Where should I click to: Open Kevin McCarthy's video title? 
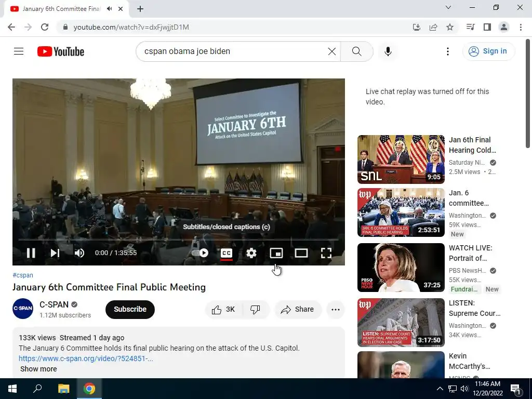click(469, 361)
